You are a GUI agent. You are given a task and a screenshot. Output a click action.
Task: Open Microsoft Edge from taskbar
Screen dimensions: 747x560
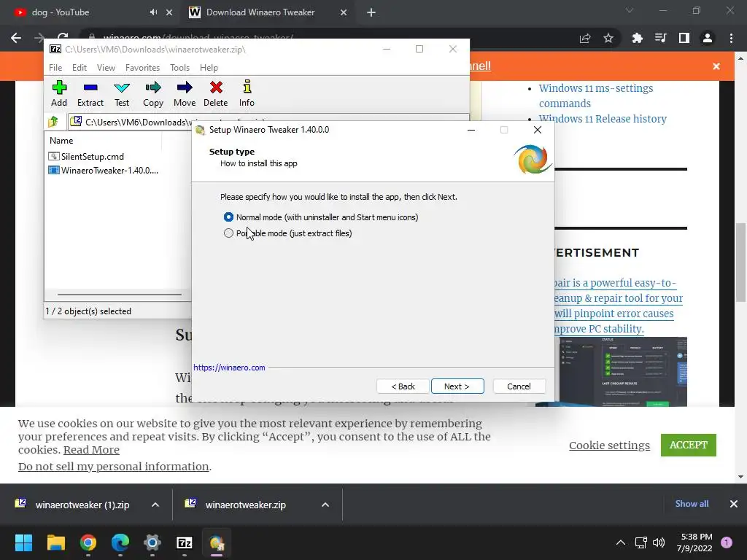120,542
